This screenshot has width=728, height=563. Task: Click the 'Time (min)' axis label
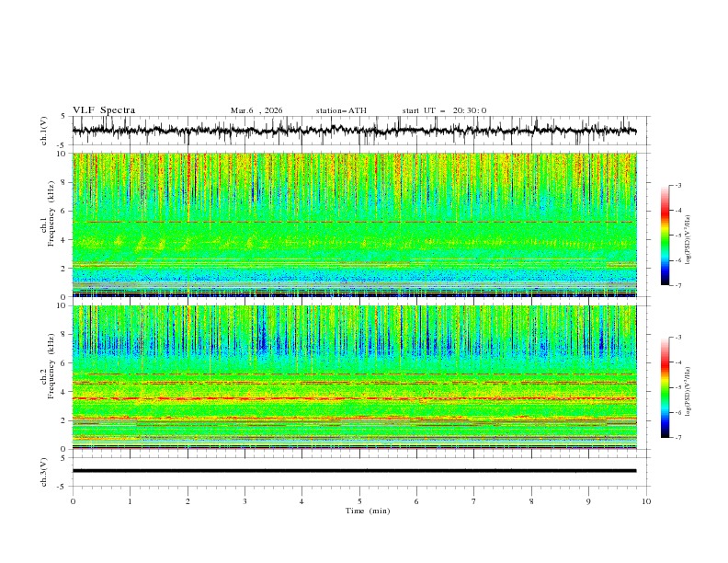point(368,511)
